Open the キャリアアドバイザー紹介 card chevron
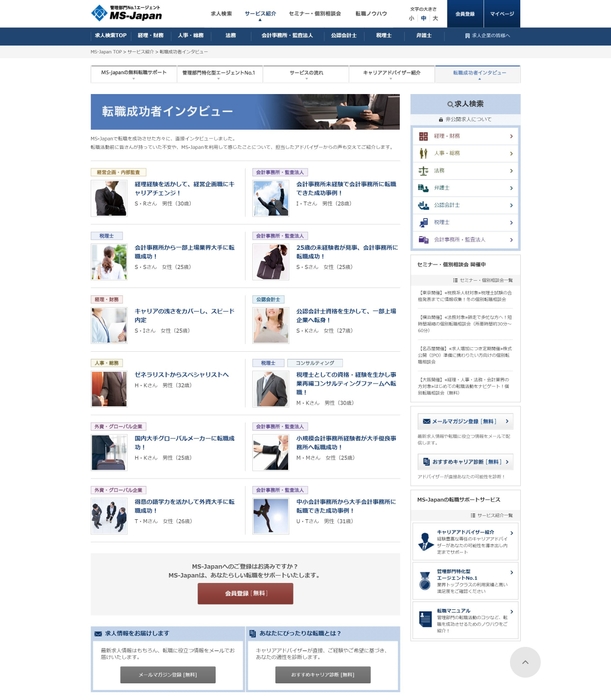 [511, 533]
